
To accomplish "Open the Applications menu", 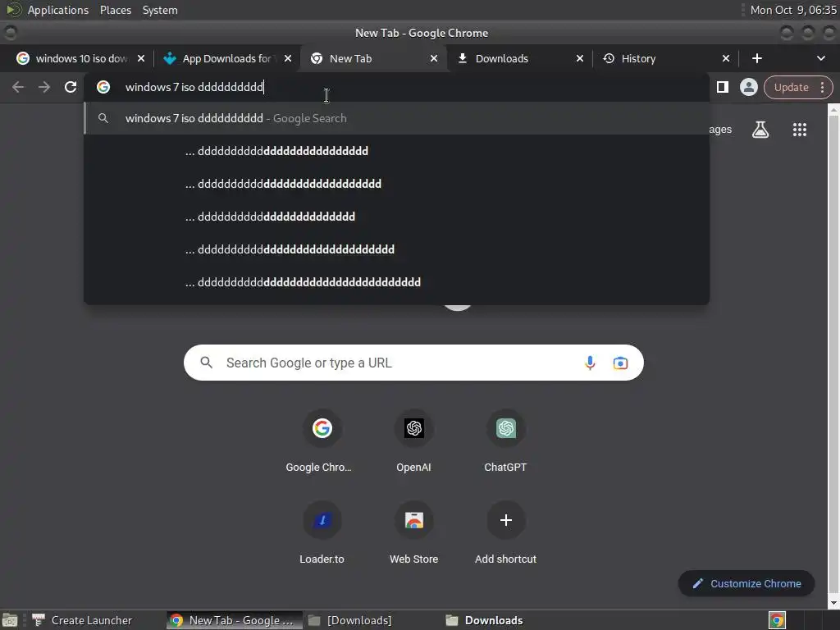I will click(x=58, y=10).
